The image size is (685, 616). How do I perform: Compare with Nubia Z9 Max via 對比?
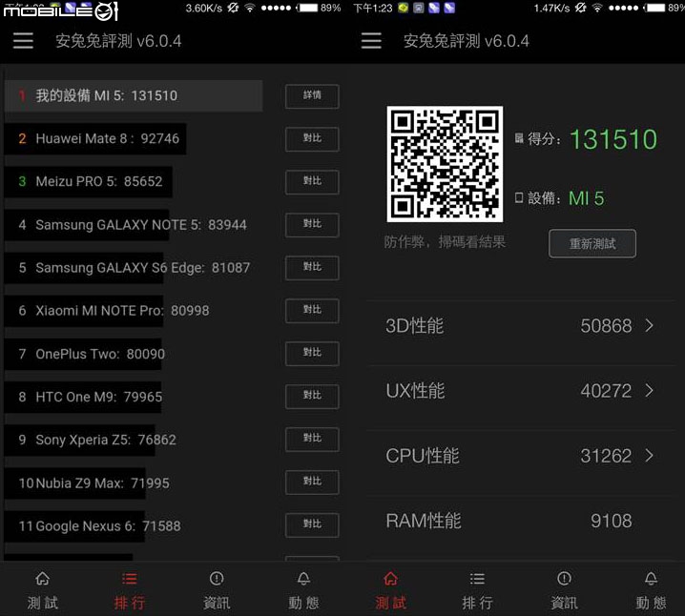[312, 482]
